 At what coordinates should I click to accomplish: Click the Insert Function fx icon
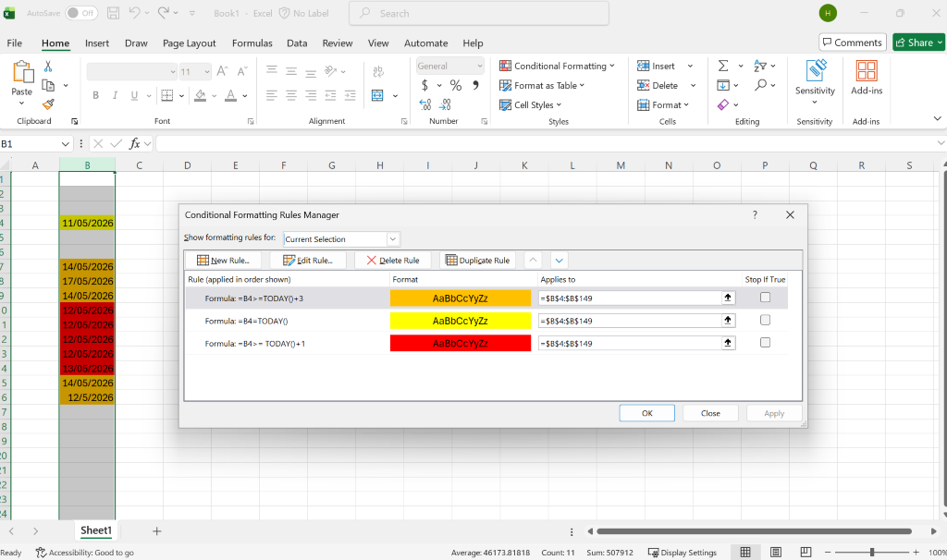135,143
